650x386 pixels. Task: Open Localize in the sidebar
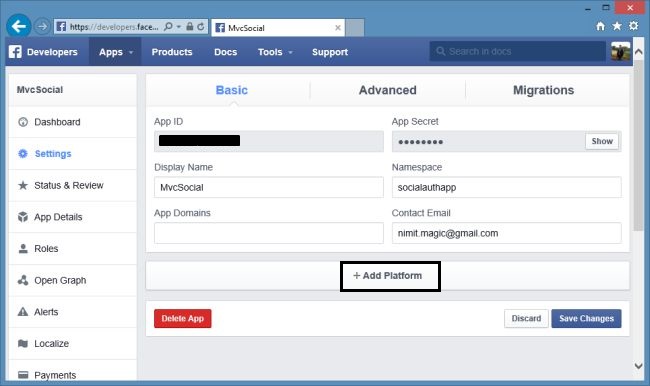click(73, 343)
